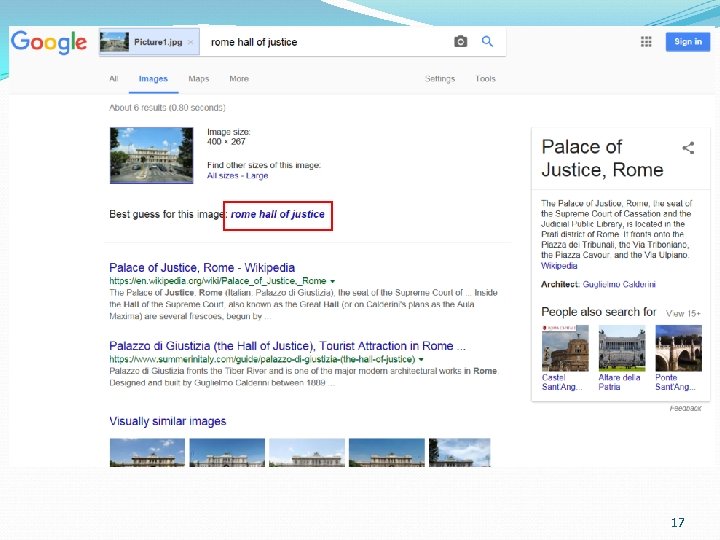Open the Tools option
720x540 pixels.
pyautogui.click(x=486, y=79)
